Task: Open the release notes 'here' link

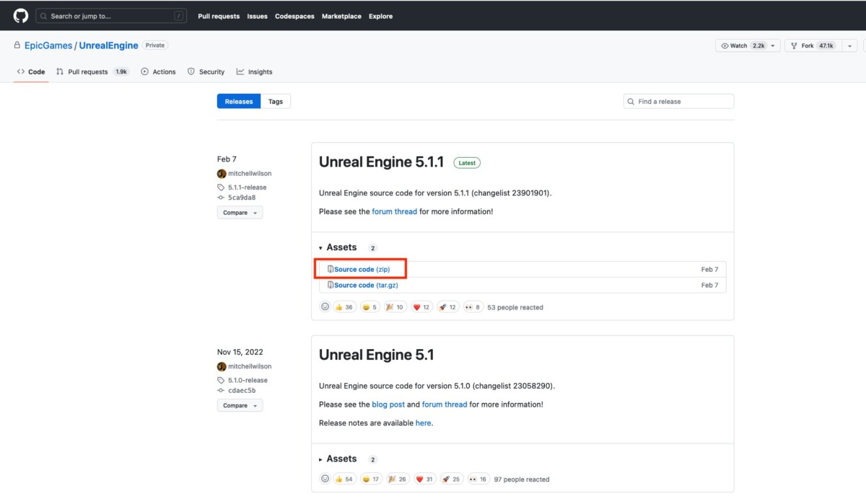Action: click(424, 423)
